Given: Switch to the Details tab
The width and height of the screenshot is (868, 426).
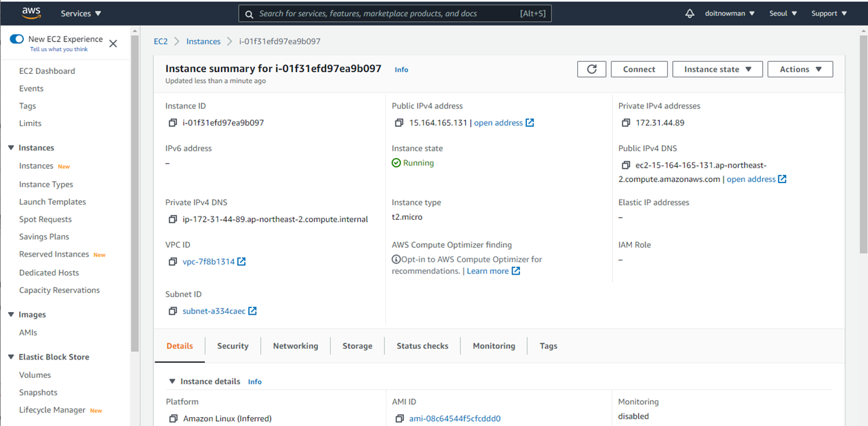Looking at the screenshot, I should [x=180, y=346].
